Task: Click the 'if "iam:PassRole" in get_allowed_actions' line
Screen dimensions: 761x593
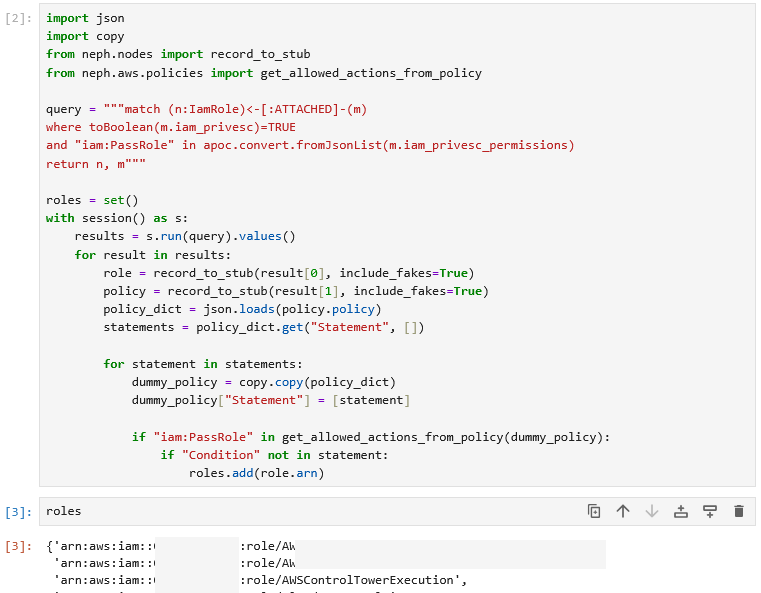Action: 371,437
